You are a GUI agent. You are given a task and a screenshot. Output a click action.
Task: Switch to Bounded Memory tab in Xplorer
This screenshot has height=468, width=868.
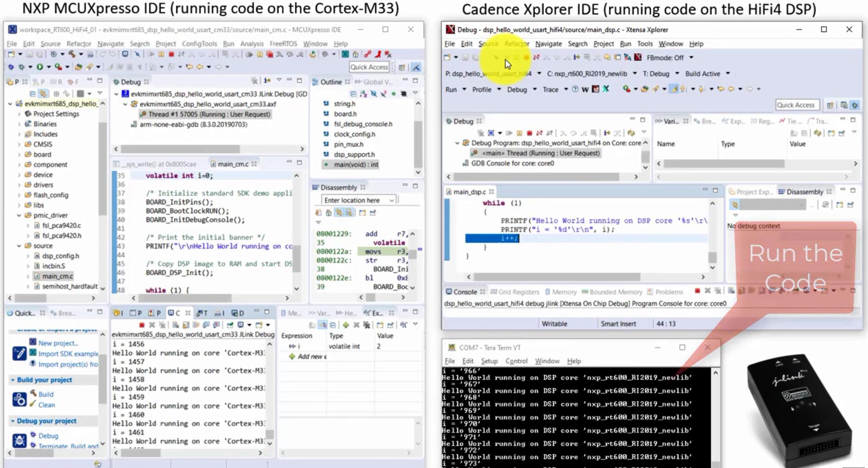click(x=612, y=292)
